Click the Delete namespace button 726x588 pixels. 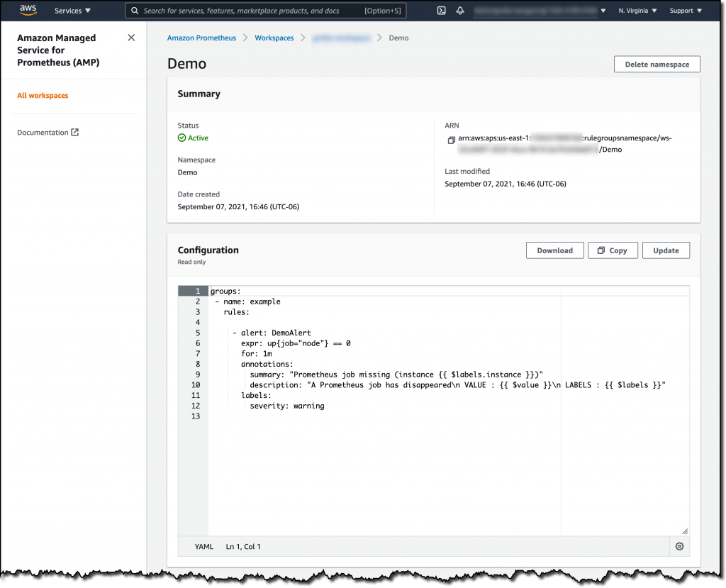(x=657, y=64)
